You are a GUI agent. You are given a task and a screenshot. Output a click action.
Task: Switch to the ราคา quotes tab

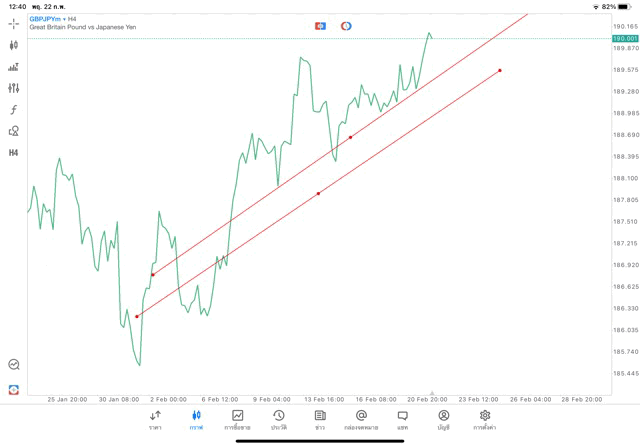click(x=155, y=419)
